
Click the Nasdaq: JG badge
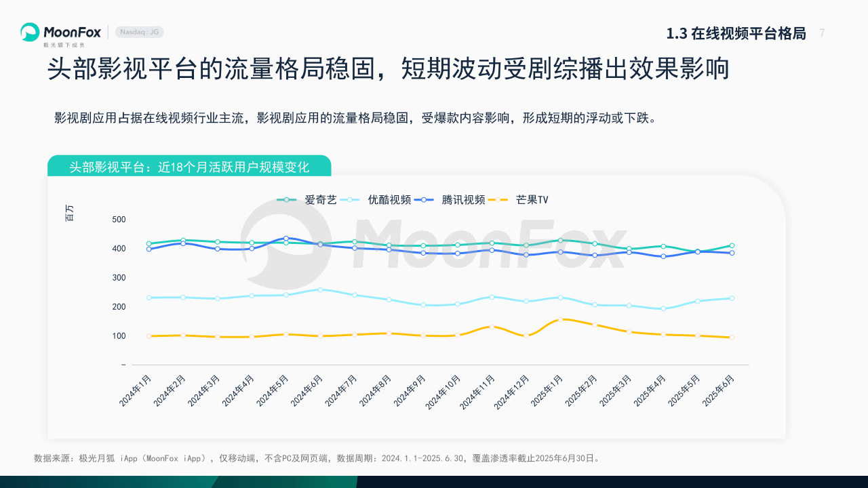point(139,32)
